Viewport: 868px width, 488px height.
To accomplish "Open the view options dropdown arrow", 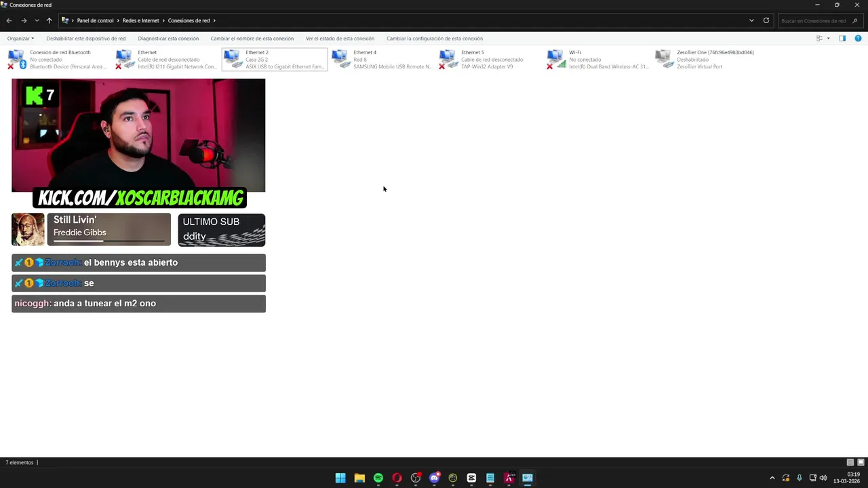I will (828, 39).
